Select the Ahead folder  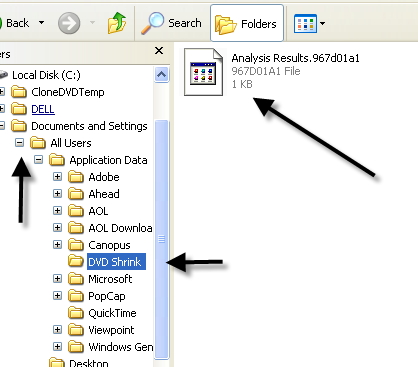[104, 194]
